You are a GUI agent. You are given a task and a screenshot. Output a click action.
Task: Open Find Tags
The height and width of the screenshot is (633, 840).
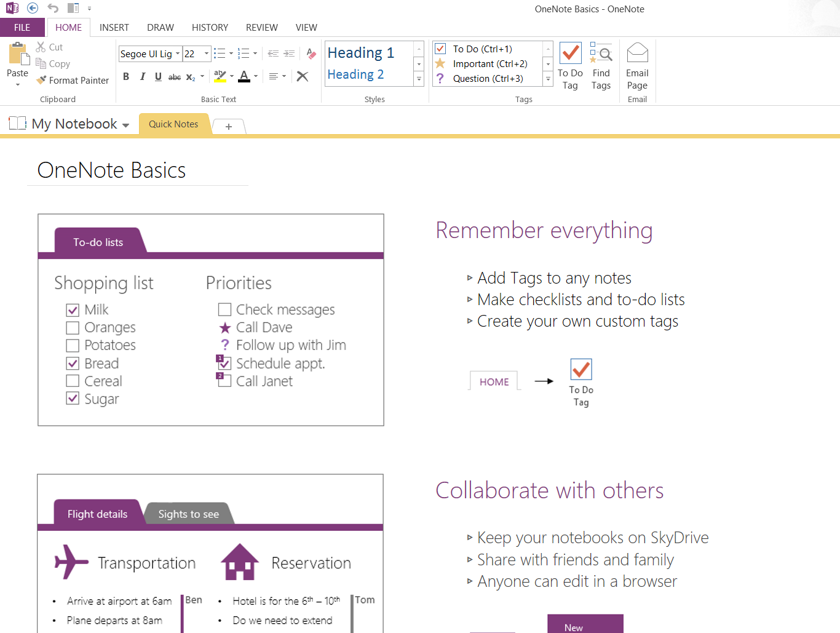(x=601, y=65)
